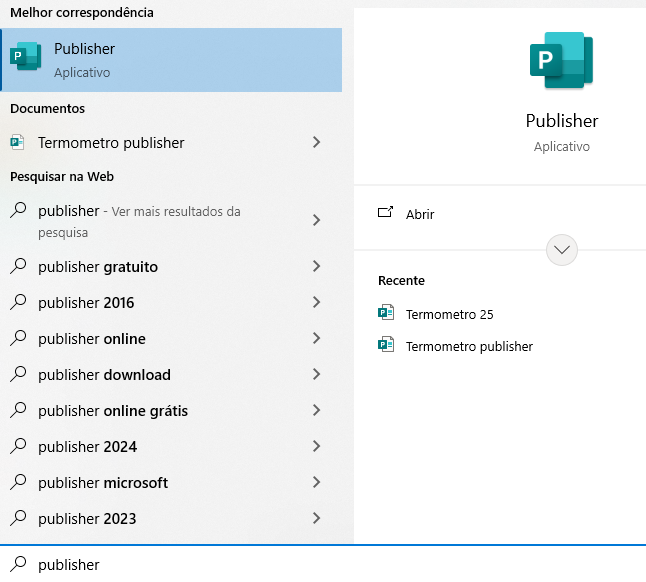Expand arrow for 'publisher online grátis' suggestion
Viewport: 646px width, 582px height.
pos(316,410)
